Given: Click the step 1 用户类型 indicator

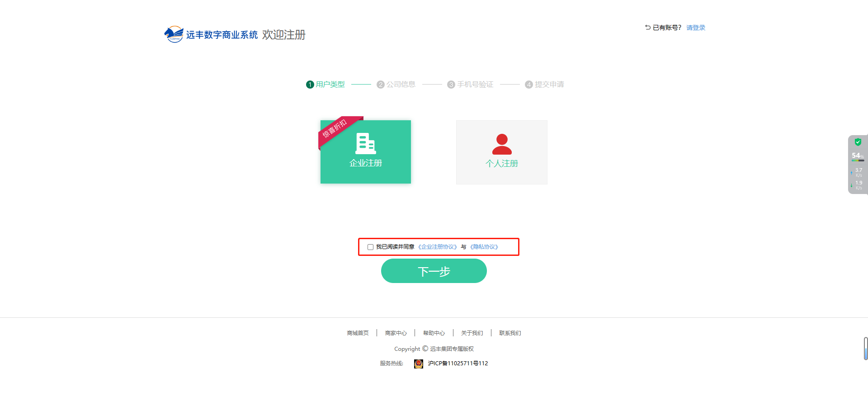Looking at the screenshot, I should (x=325, y=85).
